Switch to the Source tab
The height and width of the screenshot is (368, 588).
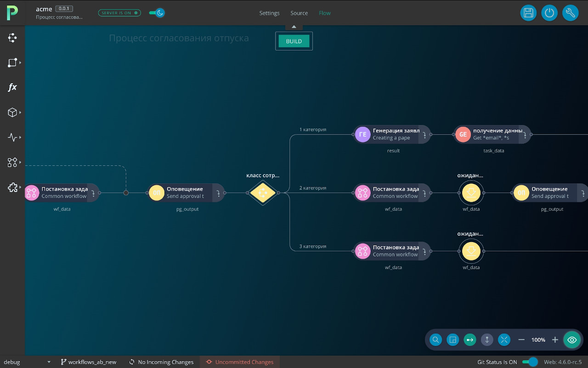[x=299, y=13]
